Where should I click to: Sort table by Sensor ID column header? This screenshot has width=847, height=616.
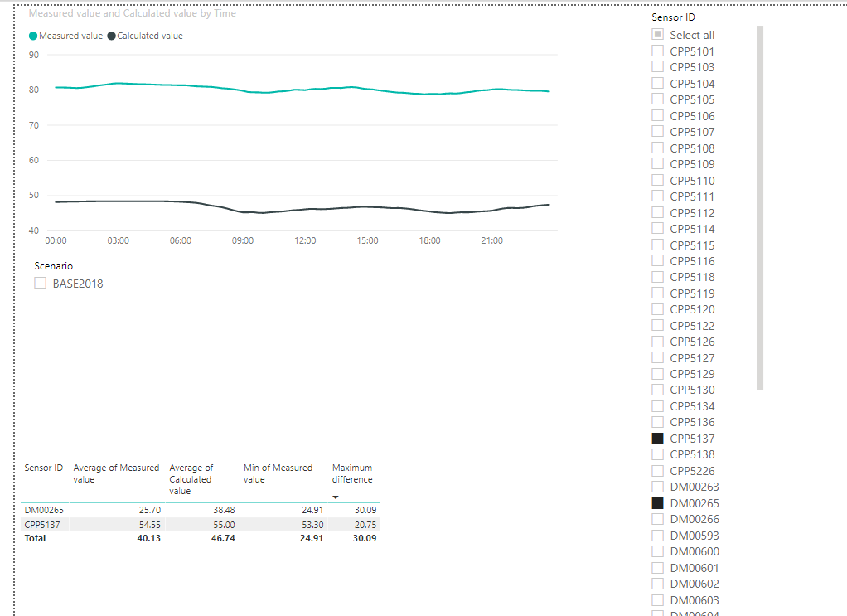[x=43, y=468]
